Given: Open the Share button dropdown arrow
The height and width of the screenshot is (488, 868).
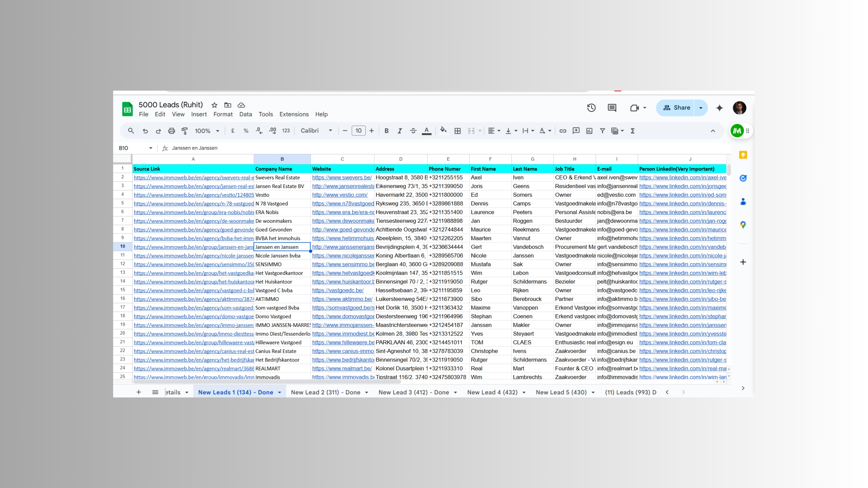Looking at the screenshot, I should click(x=701, y=108).
